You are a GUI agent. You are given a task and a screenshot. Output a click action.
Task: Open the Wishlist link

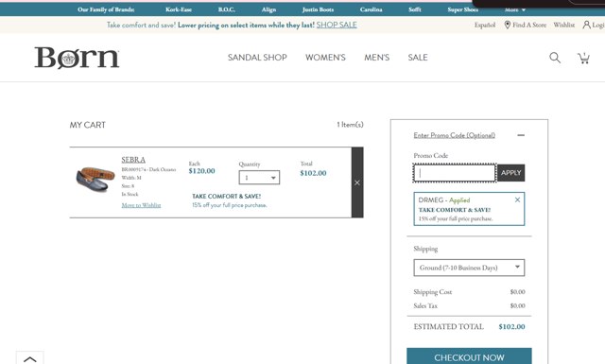pyautogui.click(x=563, y=25)
